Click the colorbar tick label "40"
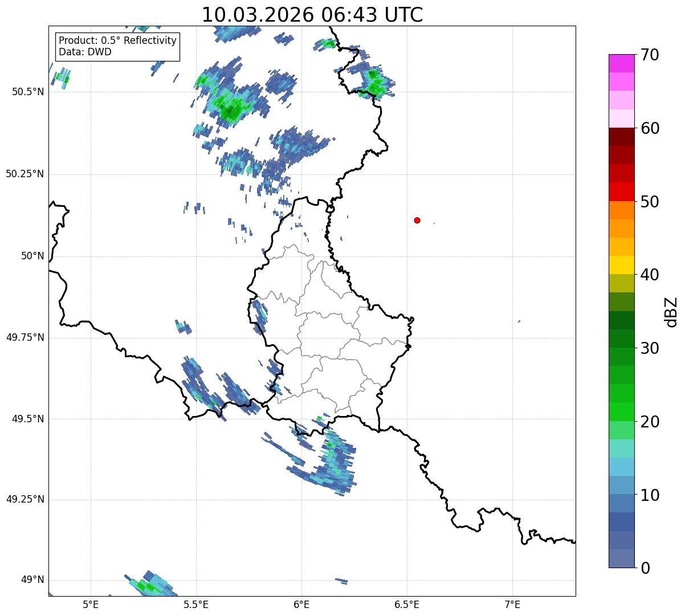This screenshot has width=685, height=616. pos(650,275)
